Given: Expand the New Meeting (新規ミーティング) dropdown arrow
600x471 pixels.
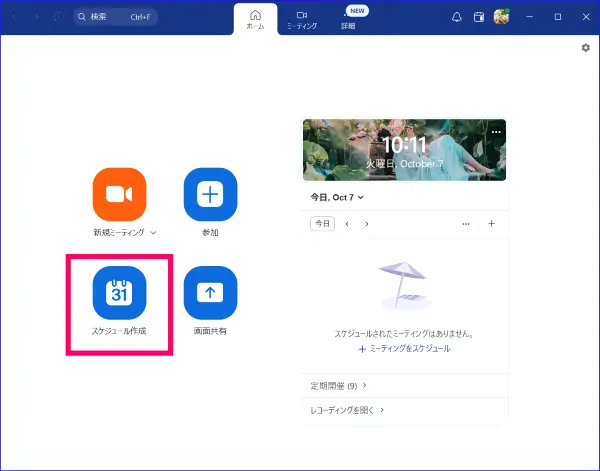Looking at the screenshot, I should (153, 232).
